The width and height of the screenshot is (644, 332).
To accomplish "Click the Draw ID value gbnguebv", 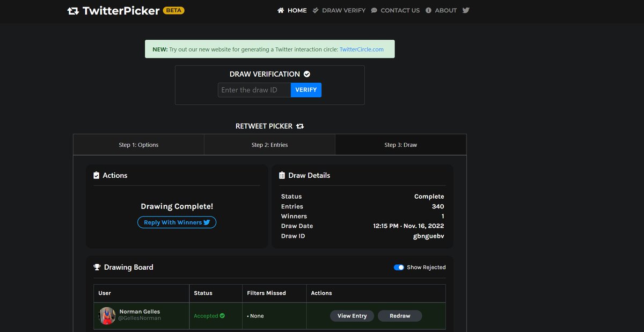I will (429, 236).
